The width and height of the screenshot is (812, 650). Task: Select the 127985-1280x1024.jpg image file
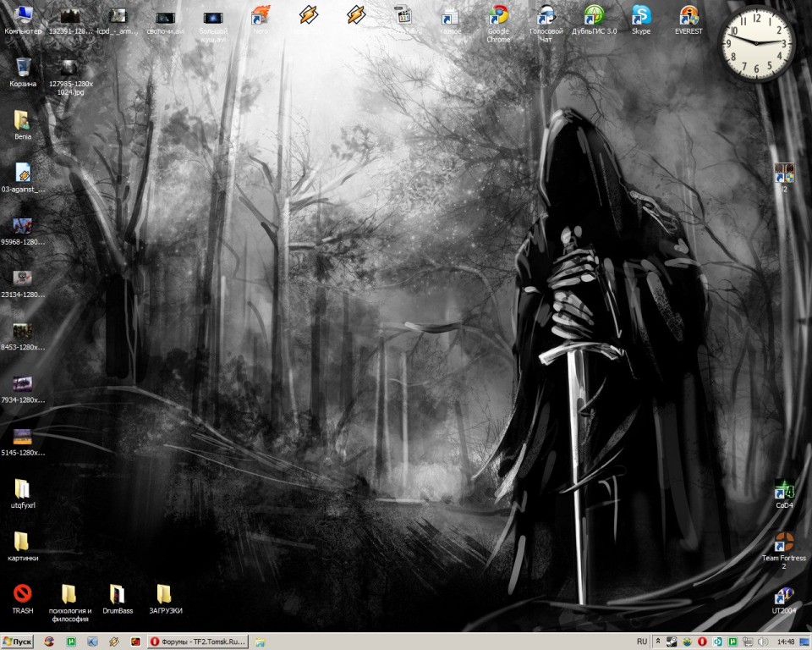click(x=70, y=77)
